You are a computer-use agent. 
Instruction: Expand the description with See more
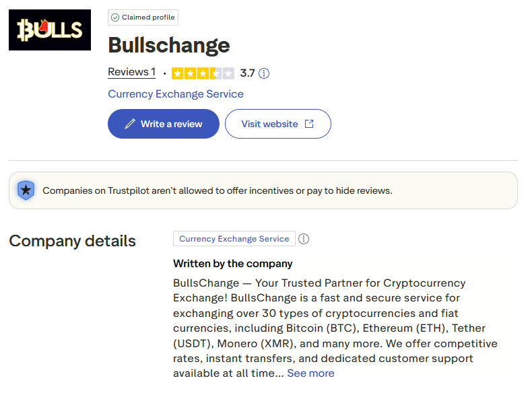click(x=310, y=373)
